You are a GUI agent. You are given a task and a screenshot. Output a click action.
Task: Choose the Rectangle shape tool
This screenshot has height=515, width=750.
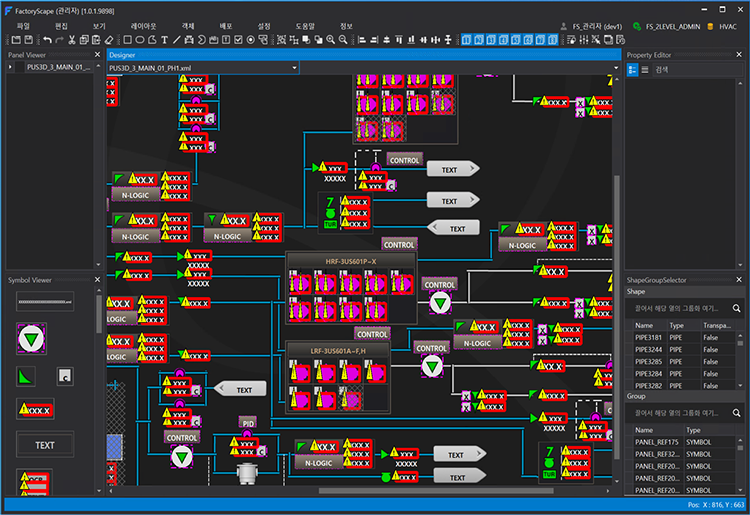pyautogui.click(x=126, y=39)
